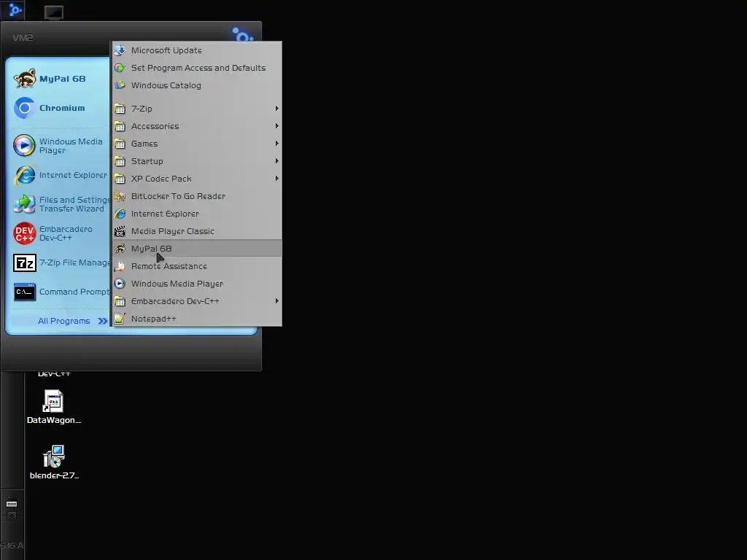
Task: Click the monitor icon on the top bar
Action: [x=54, y=12]
